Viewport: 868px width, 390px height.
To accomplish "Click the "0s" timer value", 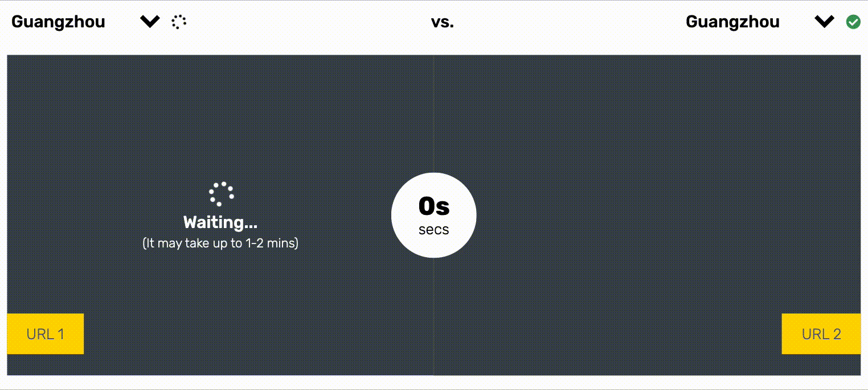I will point(434,206).
